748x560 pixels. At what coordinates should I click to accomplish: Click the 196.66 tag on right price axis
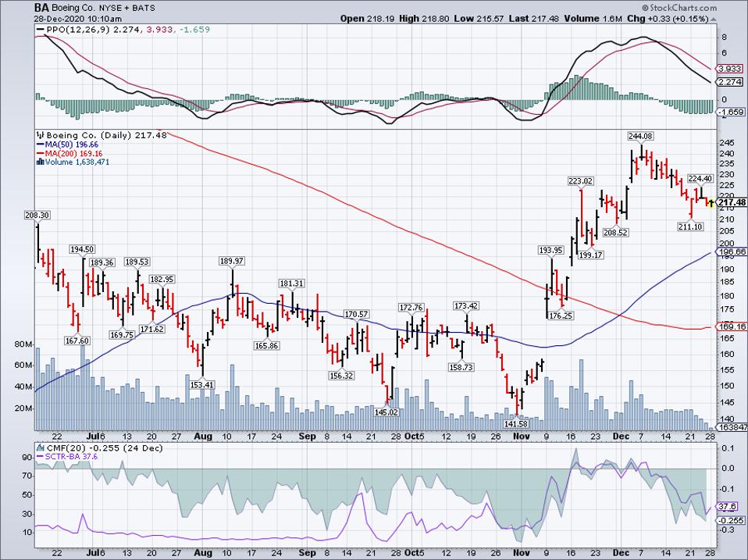click(x=732, y=251)
